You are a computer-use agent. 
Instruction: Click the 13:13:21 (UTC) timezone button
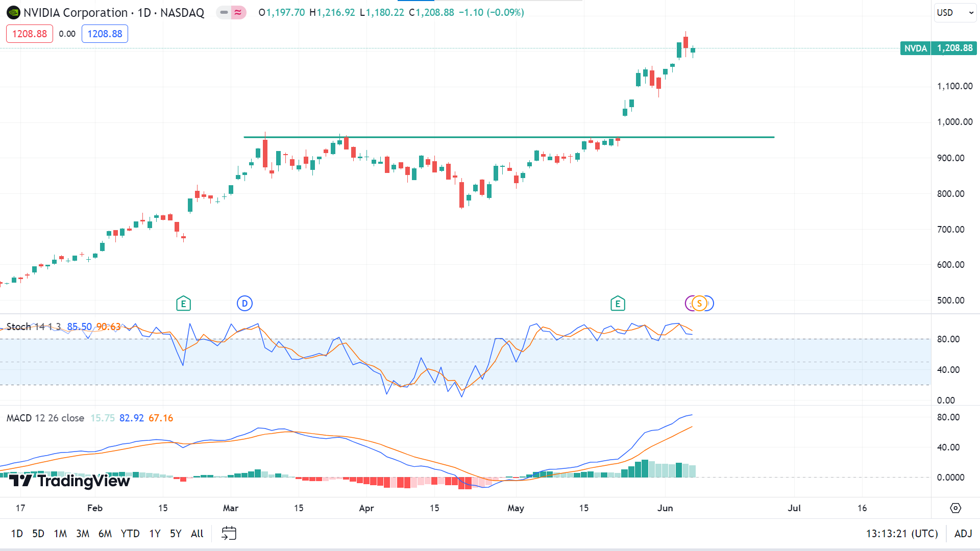902,534
